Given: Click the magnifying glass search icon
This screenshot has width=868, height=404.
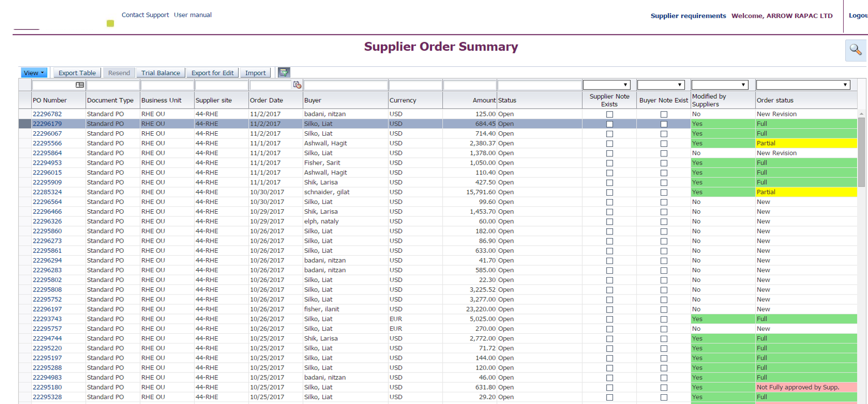Looking at the screenshot, I should point(855,50).
